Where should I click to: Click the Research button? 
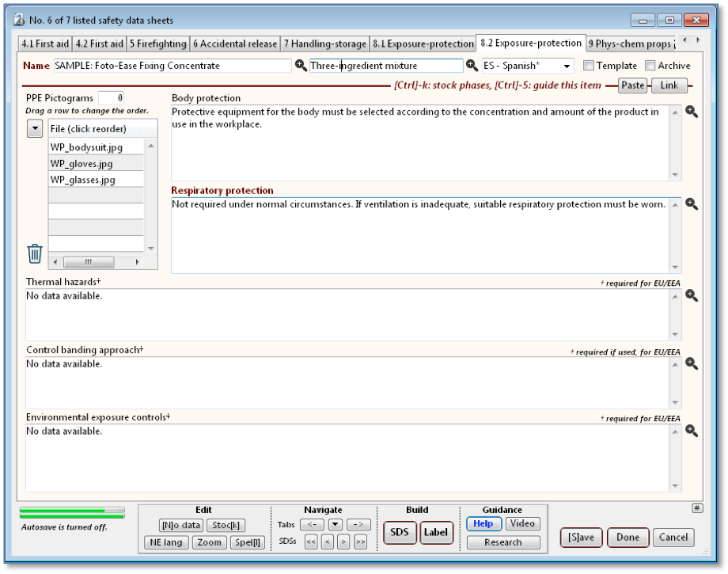point(503,542)
